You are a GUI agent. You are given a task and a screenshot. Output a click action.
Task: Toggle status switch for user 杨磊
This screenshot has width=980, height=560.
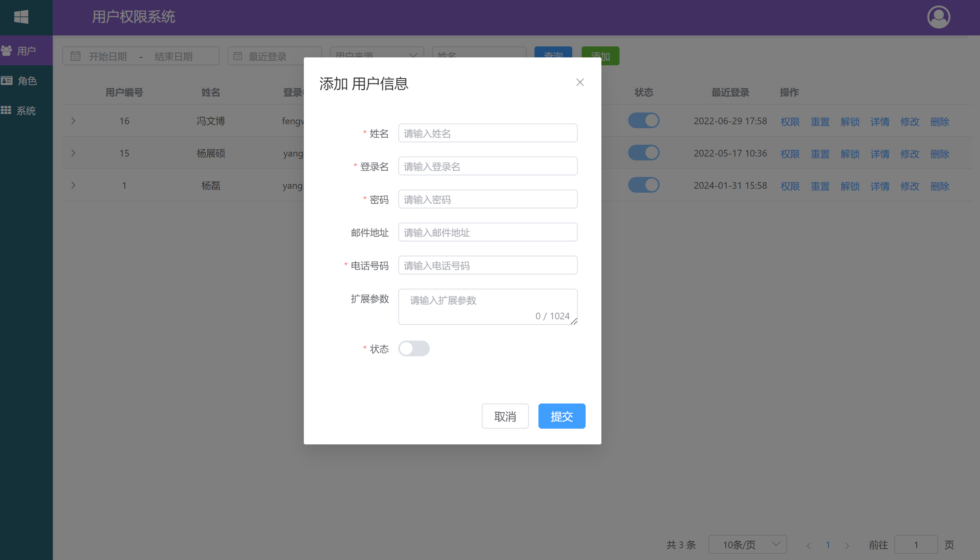click(x=643, y=185)
